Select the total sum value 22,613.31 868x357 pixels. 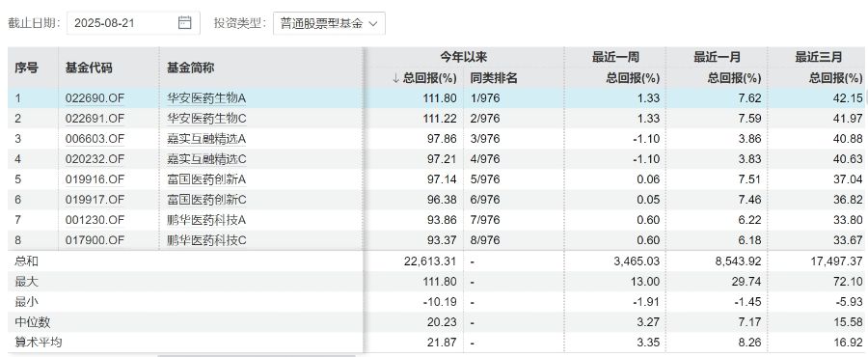click(x=431, y=261)
